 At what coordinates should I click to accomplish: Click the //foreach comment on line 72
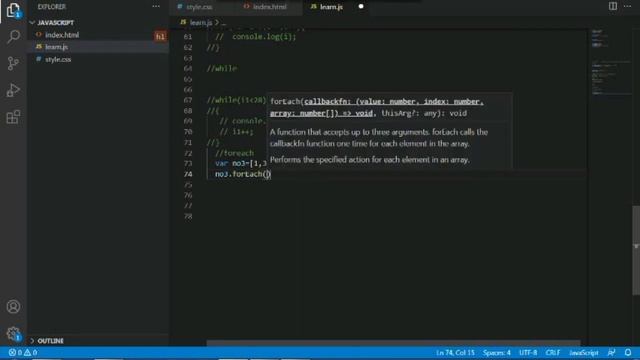tap(234, 153)
